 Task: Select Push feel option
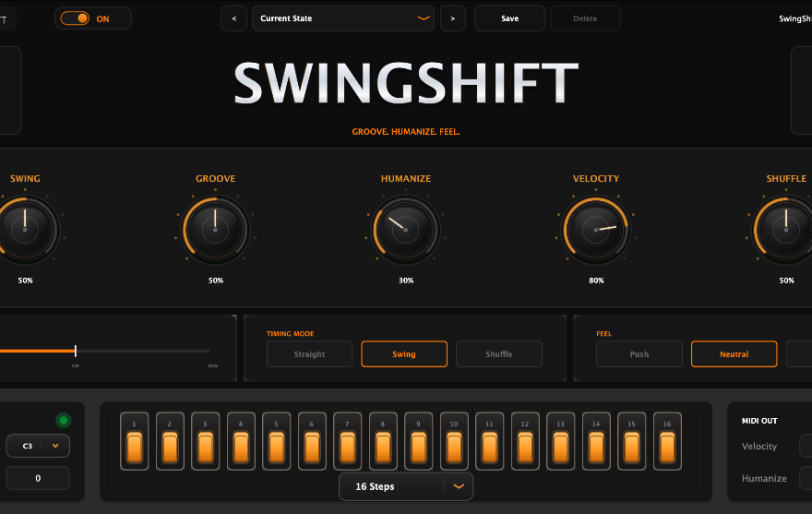coord(639,353)
